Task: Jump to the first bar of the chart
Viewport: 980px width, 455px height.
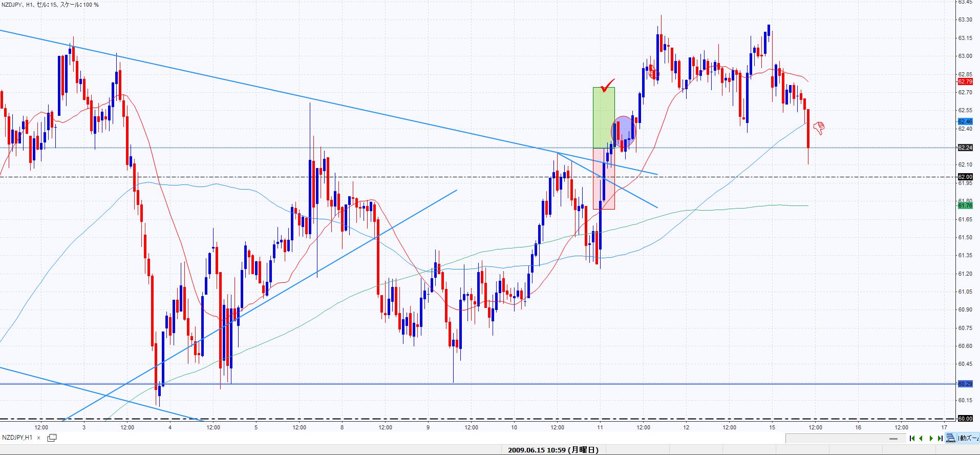Action: click(912, 438)
